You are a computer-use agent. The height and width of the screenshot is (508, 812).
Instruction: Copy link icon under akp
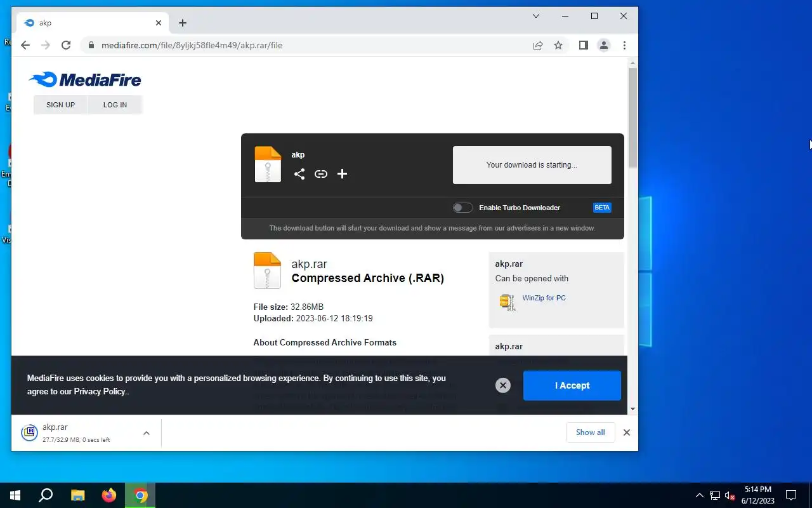click(321, 174)
